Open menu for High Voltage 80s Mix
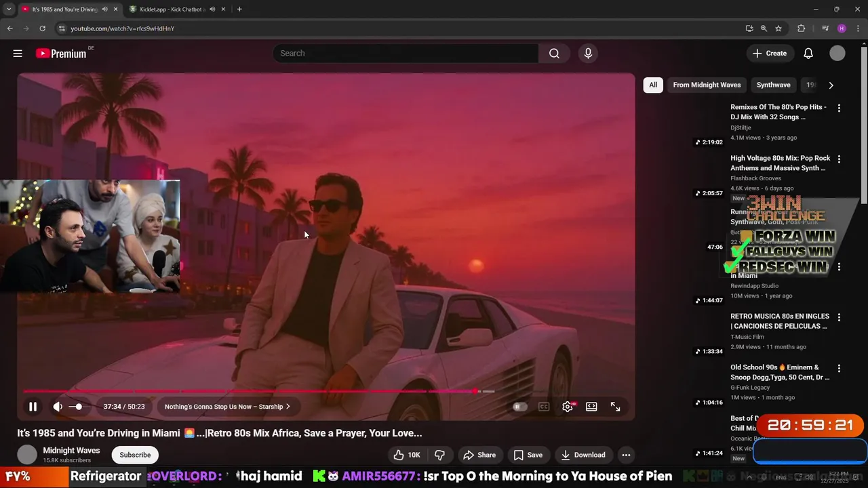The height and width of the screenshot is (488, 868). pyautogui.click(x=839, y=159)
